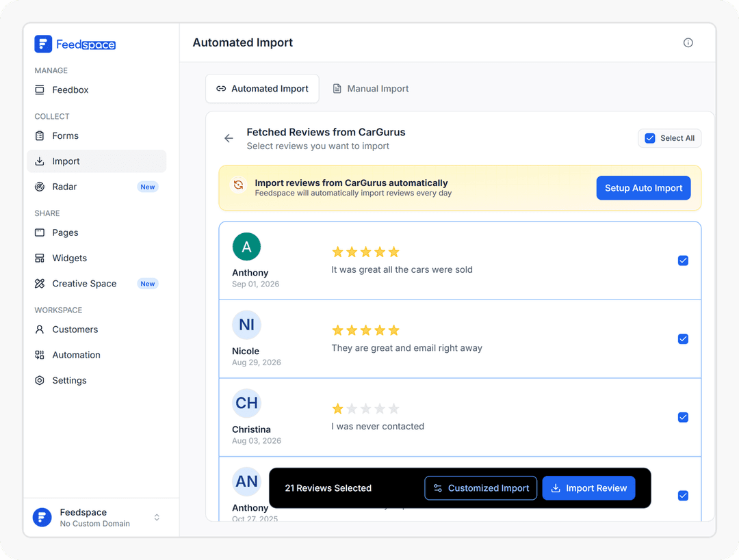The image size is (739, 560).
Task: Click the "21 Reviews Selected" label
Action: (x=328, y=488)
